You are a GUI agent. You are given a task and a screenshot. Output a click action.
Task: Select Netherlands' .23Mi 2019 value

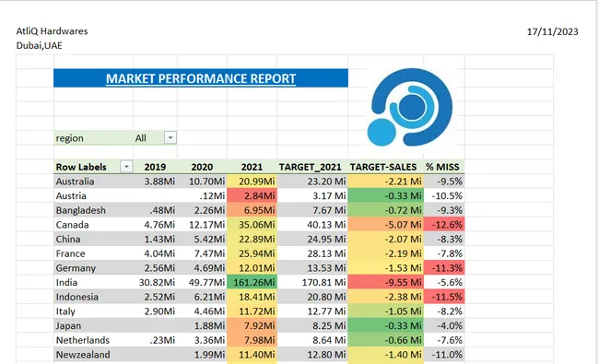[162, 340]
